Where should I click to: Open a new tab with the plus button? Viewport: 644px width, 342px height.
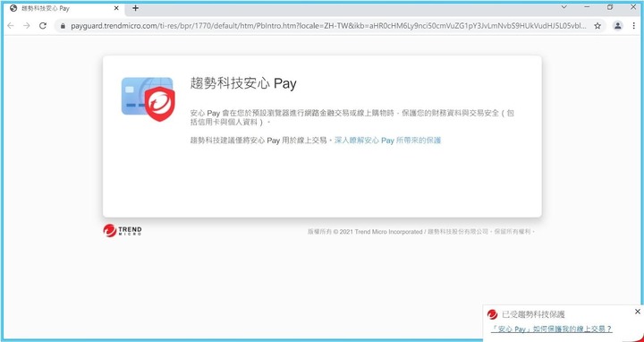pyautogui.click(x=135, y=8)
